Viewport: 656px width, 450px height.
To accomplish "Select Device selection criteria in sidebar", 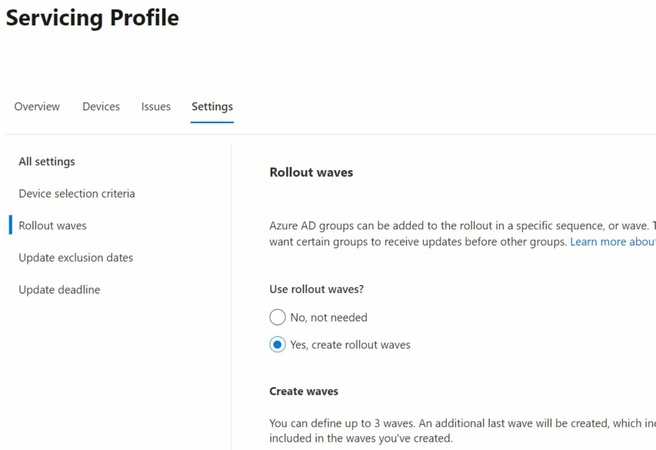I will 77,194.
